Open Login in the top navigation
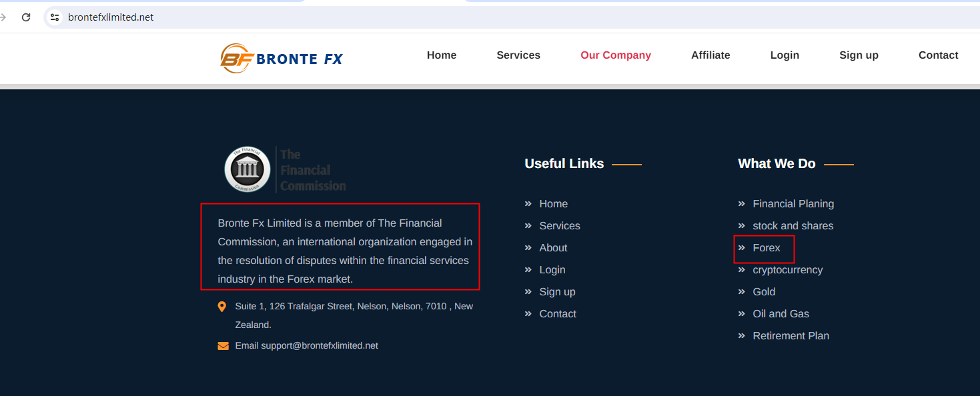980x396 pixels. [x=785, y=55]
